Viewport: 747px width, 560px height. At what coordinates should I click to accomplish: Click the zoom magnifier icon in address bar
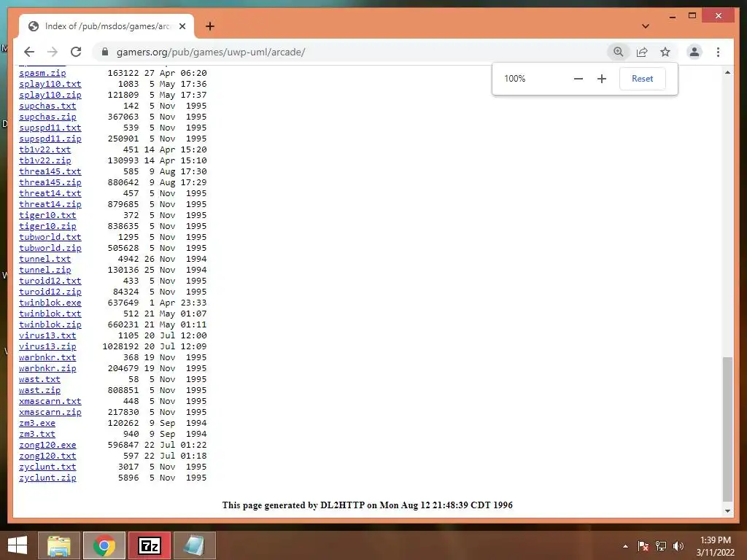click(x=618, y=52)
